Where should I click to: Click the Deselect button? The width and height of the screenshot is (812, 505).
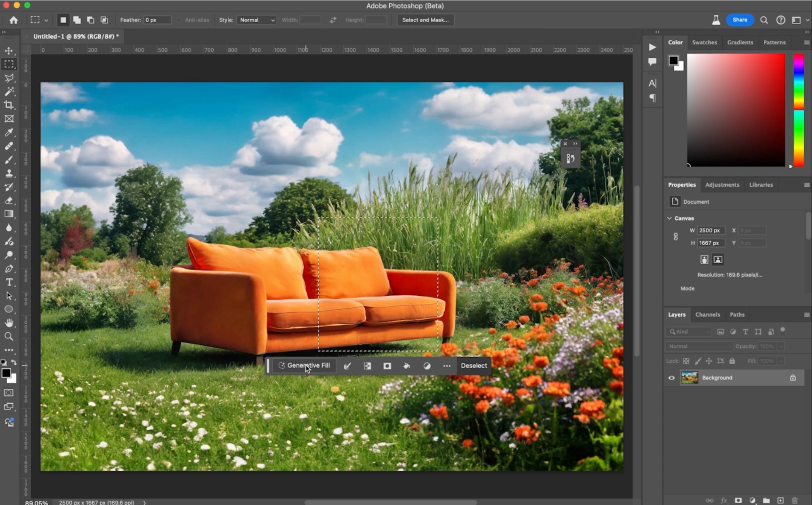point(474,366)
